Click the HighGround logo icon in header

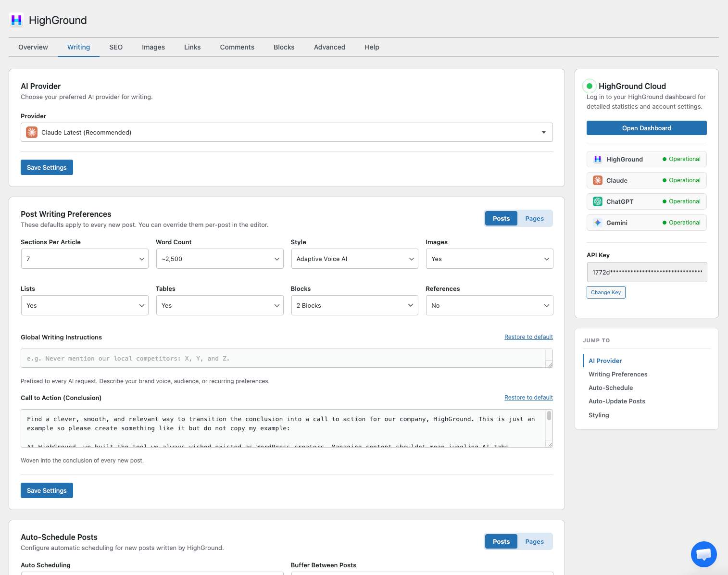tap(16, 20)
